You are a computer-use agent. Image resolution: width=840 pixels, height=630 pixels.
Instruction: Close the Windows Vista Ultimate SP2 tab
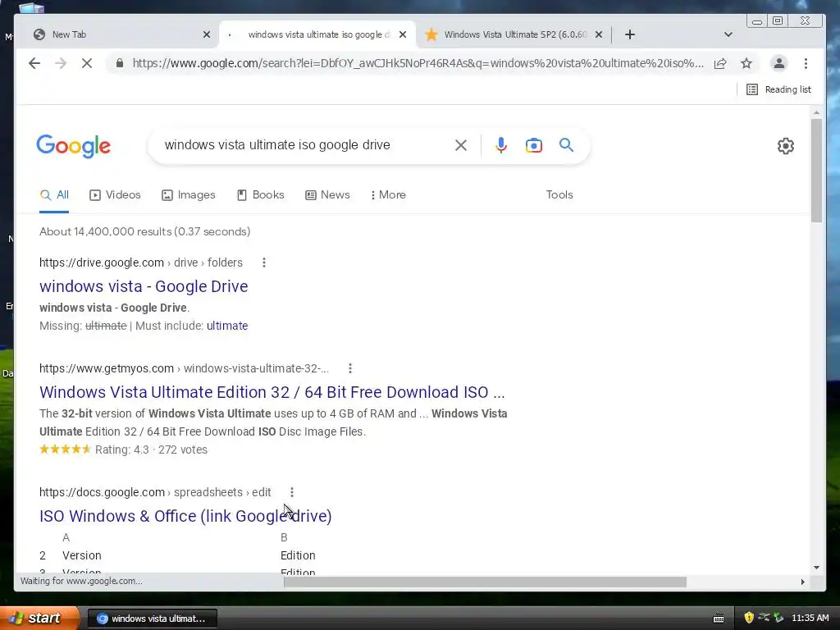point(599,34)
